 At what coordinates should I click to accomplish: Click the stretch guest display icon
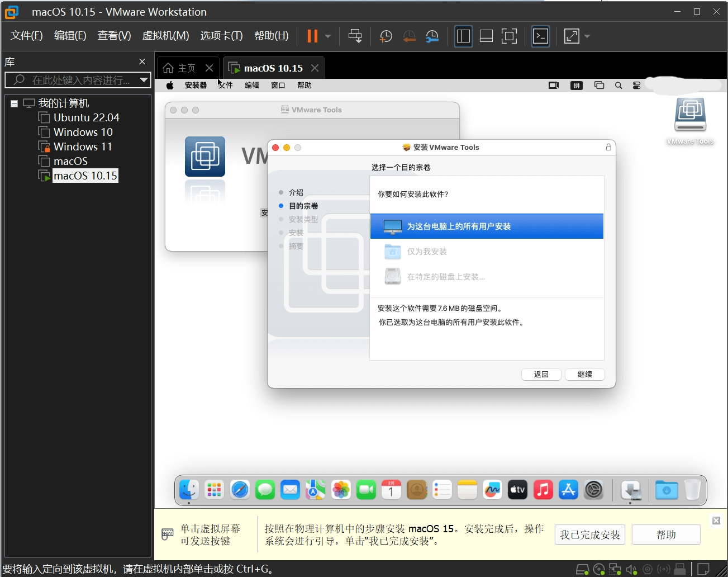[572, 36]
